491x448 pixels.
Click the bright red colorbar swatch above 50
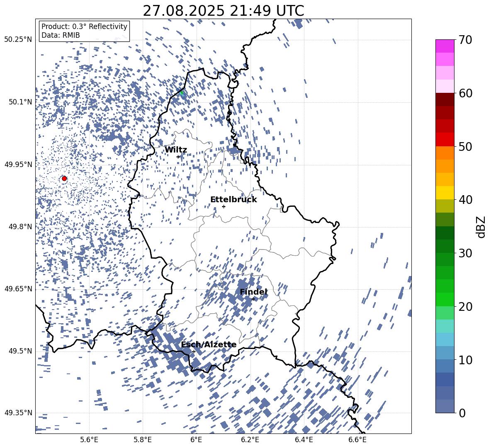click(445, 139)
